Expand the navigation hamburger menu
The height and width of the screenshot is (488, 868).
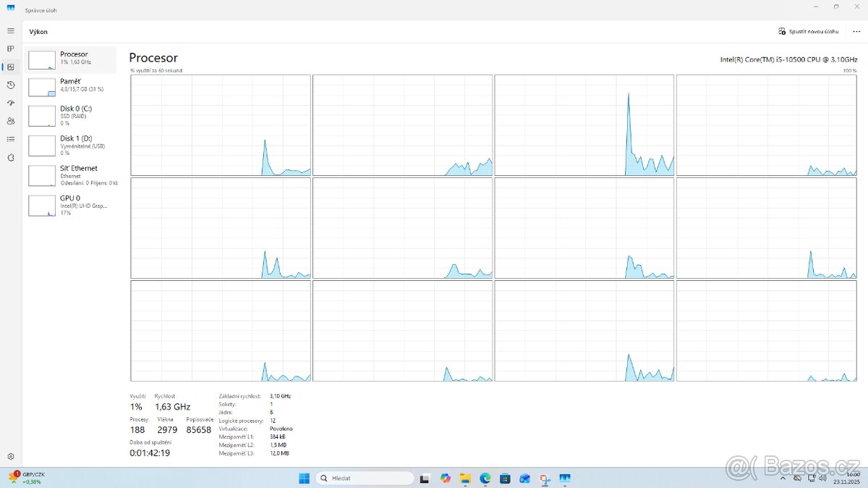(x=10, y=30)
